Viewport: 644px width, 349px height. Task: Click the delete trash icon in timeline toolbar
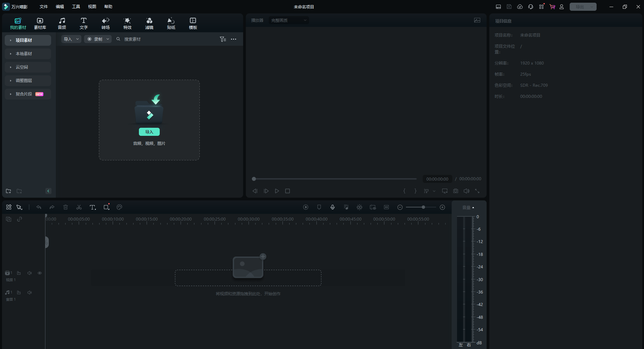[x=66, y=207]
